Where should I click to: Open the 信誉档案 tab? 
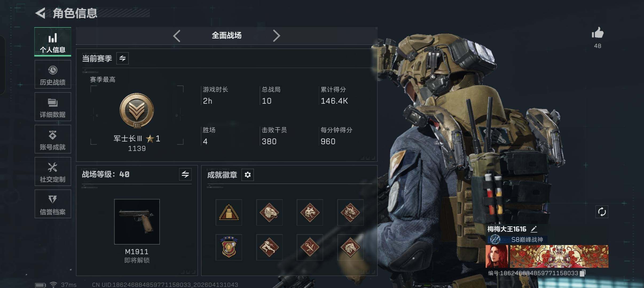click(53, 204)
